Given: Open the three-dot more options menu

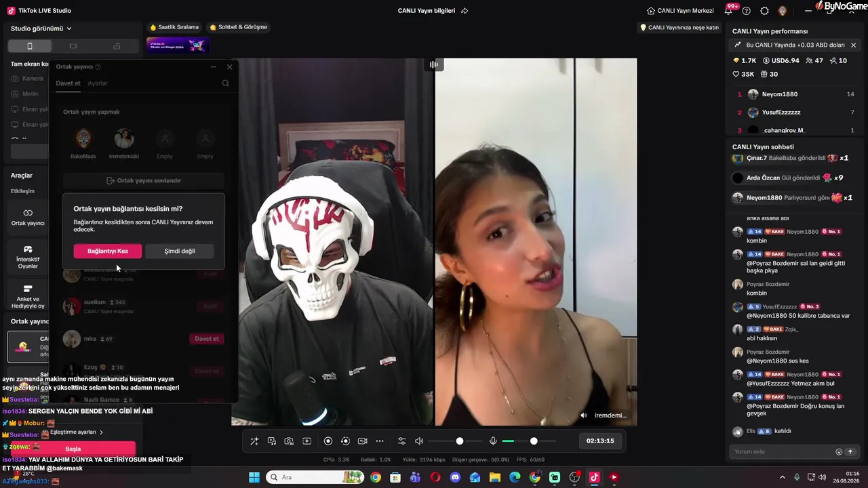Looking at the screenshot, I should tap(380, 441).
